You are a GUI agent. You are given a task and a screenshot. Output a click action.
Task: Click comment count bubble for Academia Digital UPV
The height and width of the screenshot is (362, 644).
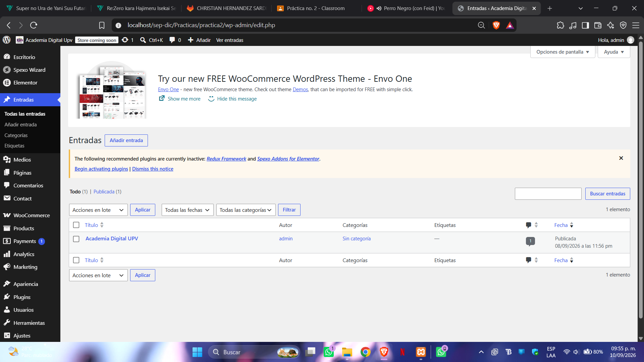530,241
